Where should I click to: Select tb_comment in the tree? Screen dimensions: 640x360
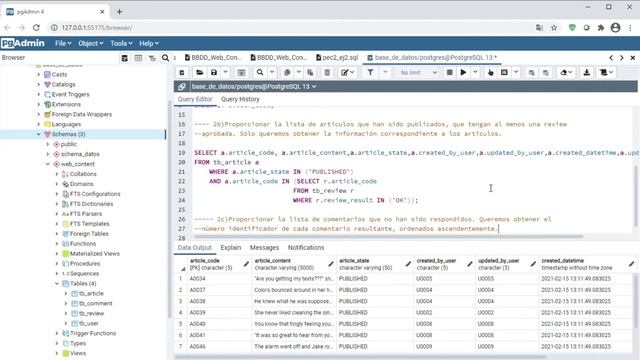click(x=96, y=303)
